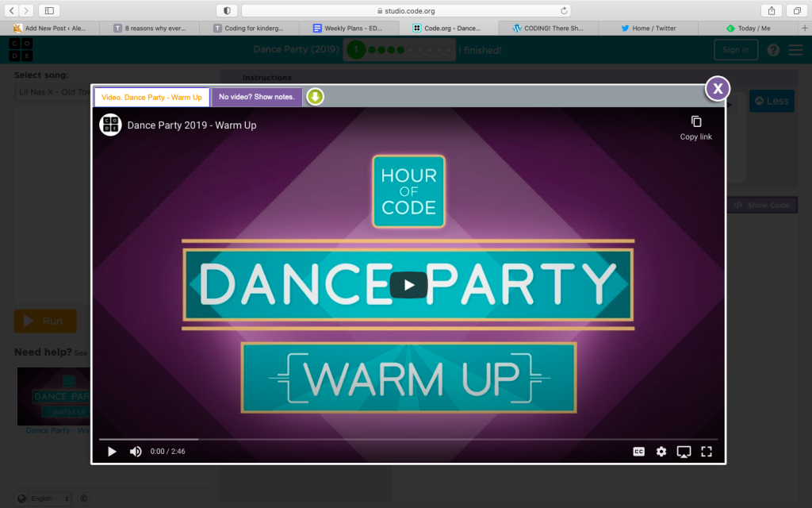The image size is (812, 508).
Task: Click the Less collapse button
Action: [772, 101]
